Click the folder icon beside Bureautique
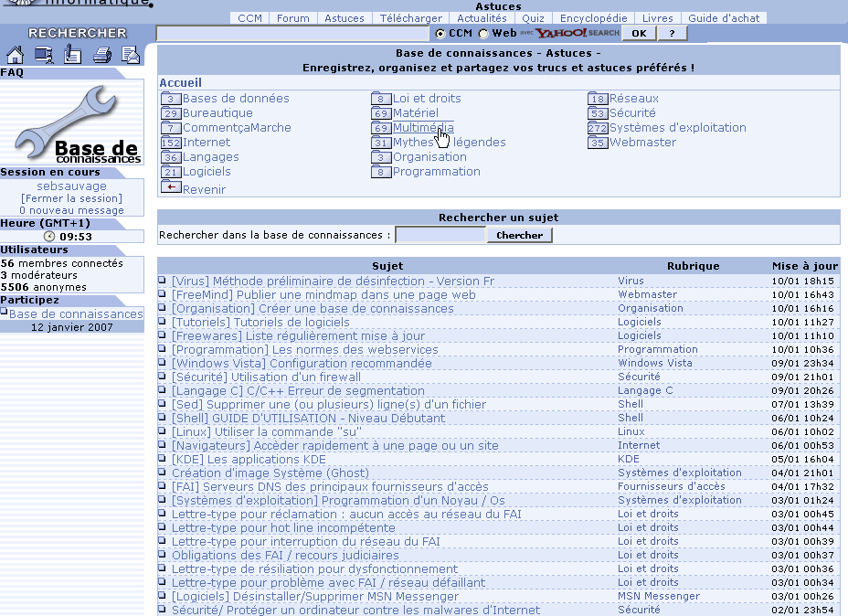 [171, 112]
